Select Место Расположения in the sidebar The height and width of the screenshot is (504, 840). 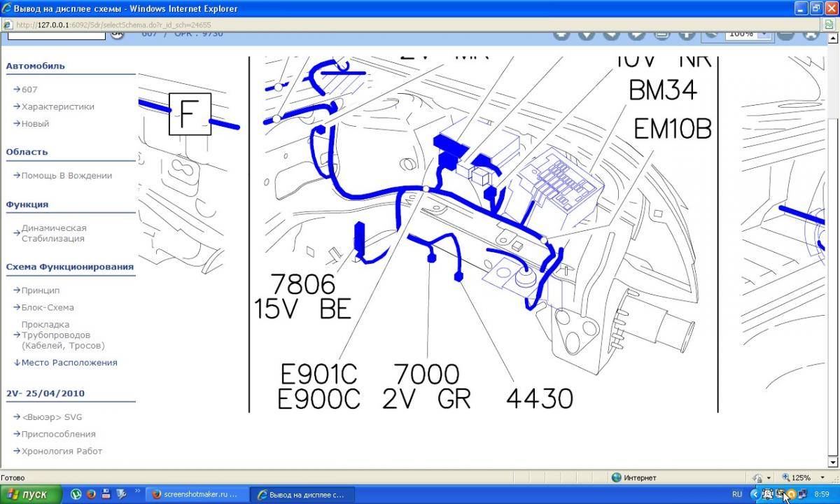[x=69, y=363]
